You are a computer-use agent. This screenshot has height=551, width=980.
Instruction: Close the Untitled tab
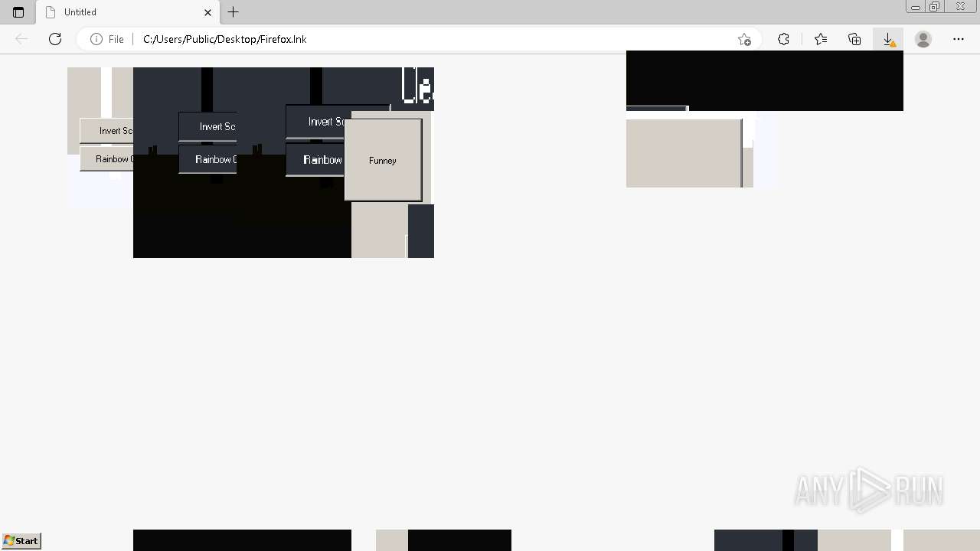pyautogui.click(x=207, y=12)
